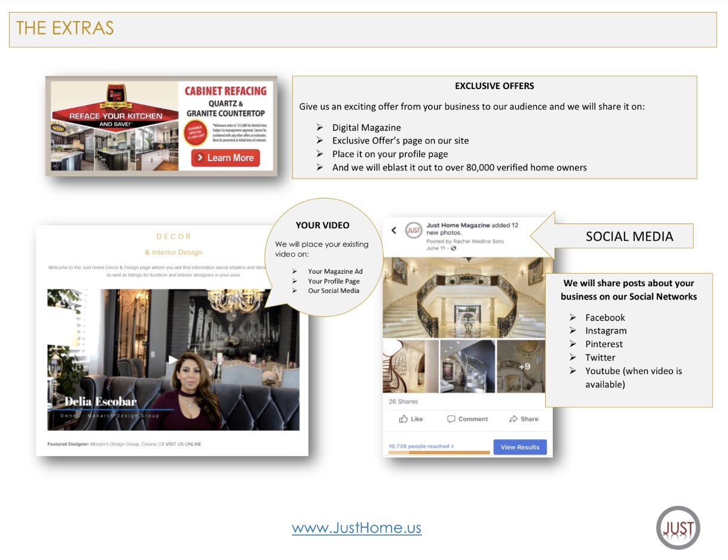Click 'Your Profile Page' bullet

(x=334, y=281)
